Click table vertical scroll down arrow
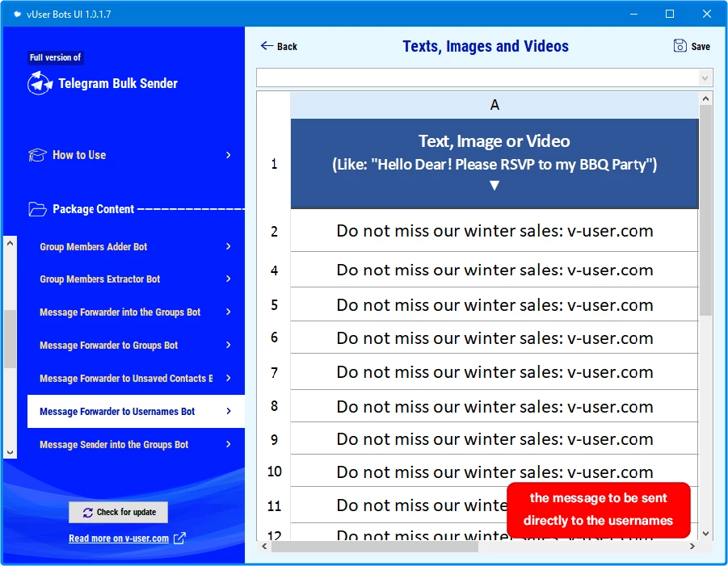Screen dimensions: 728x566 point(705,534)
